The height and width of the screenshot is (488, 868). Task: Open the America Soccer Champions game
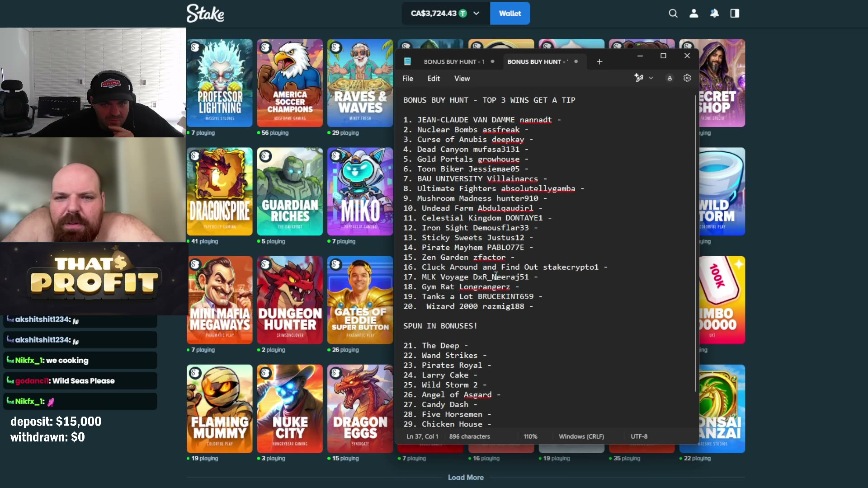tap(290, 83)
